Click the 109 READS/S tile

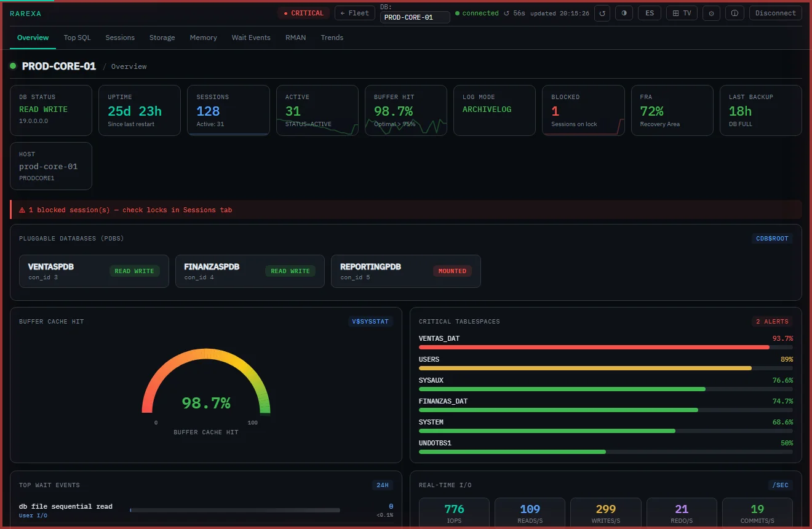530,513
